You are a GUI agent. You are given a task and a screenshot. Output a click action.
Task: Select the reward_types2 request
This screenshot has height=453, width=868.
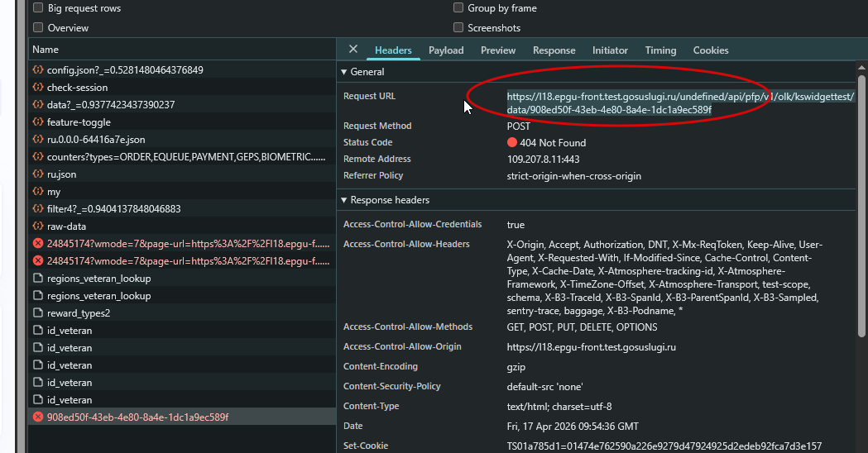pos(182,313)
